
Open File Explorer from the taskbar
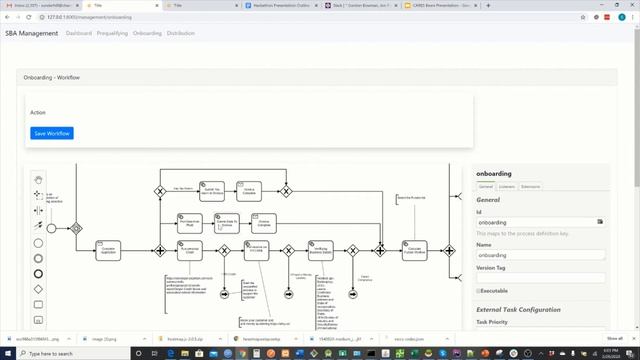click(x=185, y=353)
